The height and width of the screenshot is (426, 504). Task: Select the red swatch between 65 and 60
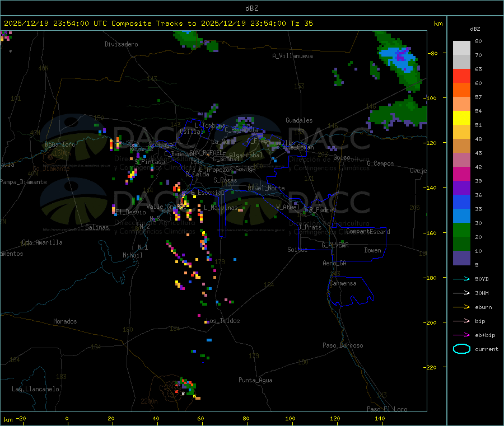461,76
